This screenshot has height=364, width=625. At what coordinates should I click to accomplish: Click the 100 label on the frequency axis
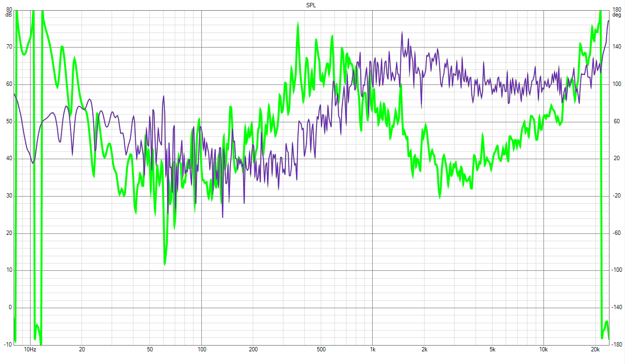(202, 349)
